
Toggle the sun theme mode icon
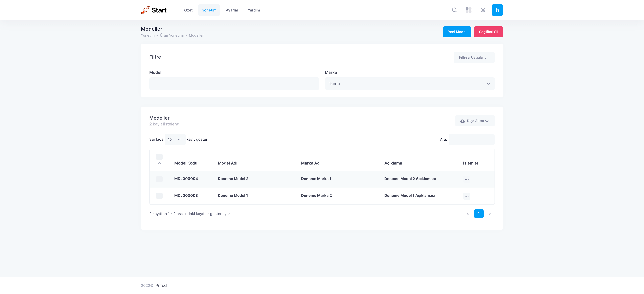click(x=483, y=10)
